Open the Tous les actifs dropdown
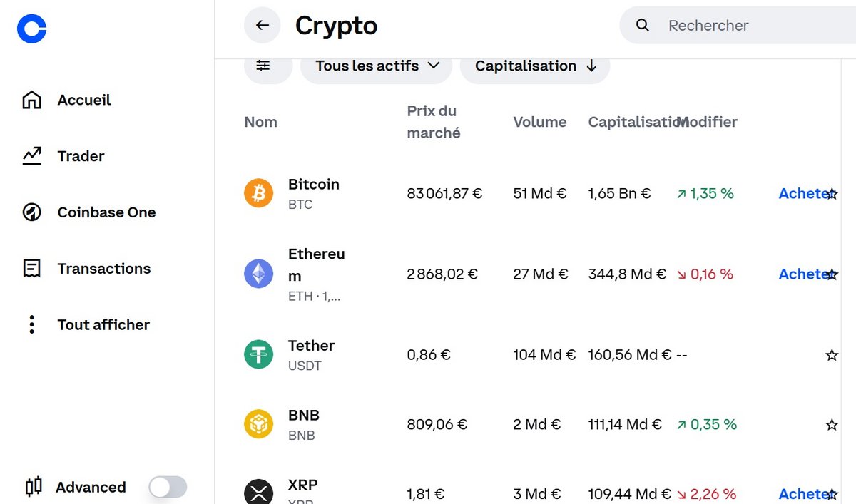 coord(376,66)
